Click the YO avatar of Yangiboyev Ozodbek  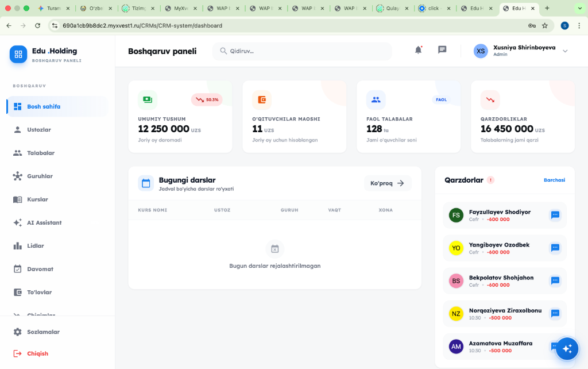[x=456, y=248]
